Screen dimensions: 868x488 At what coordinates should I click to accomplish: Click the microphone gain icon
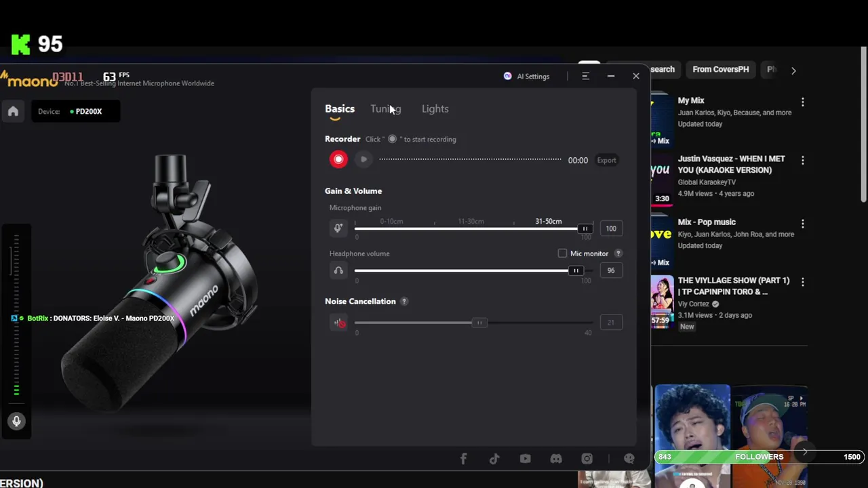click(x=338, y=228)
